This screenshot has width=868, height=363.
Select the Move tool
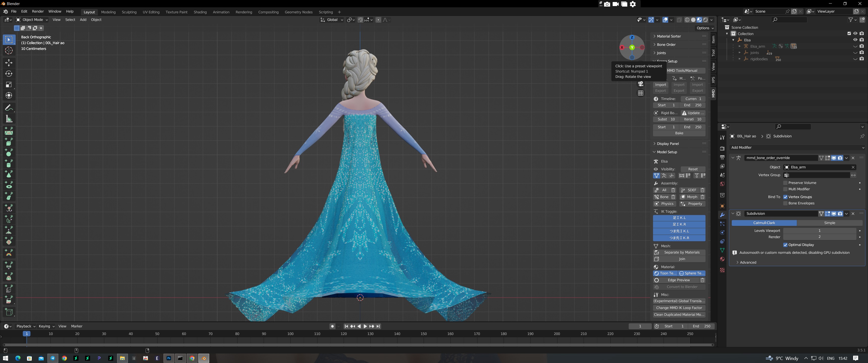pos(9,63)
